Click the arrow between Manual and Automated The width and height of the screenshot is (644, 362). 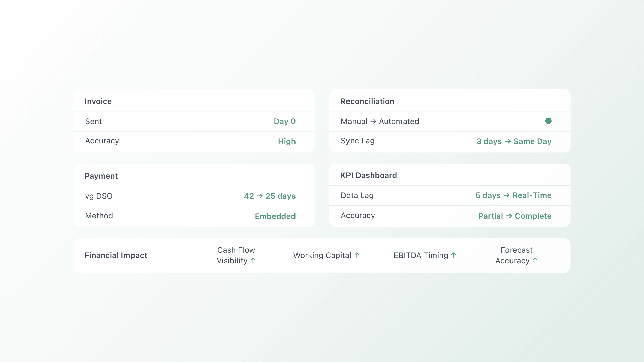373,121
